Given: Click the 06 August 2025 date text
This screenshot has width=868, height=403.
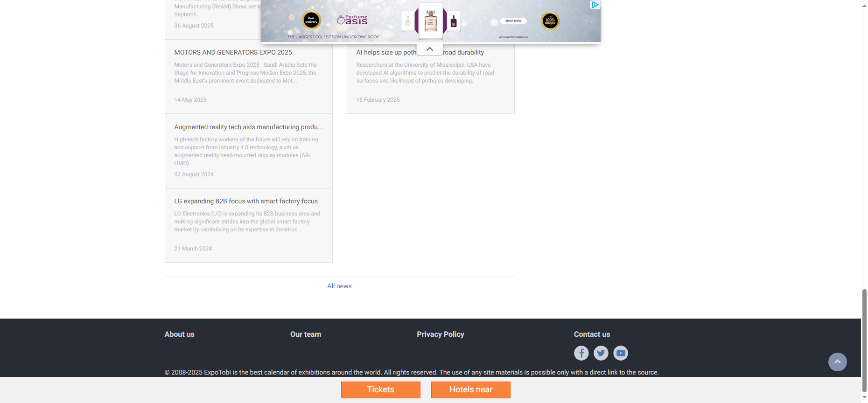Looking at the screenshot, I should [x=194, y=26].
